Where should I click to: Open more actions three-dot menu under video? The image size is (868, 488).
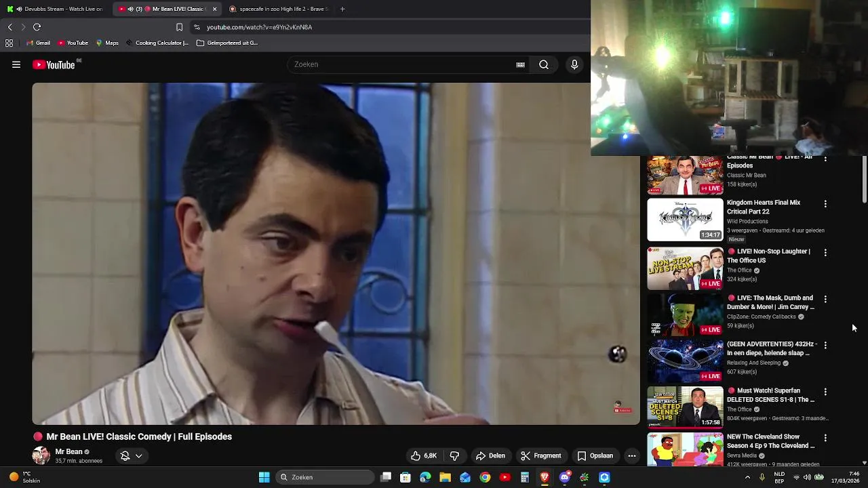click(632, 455)
